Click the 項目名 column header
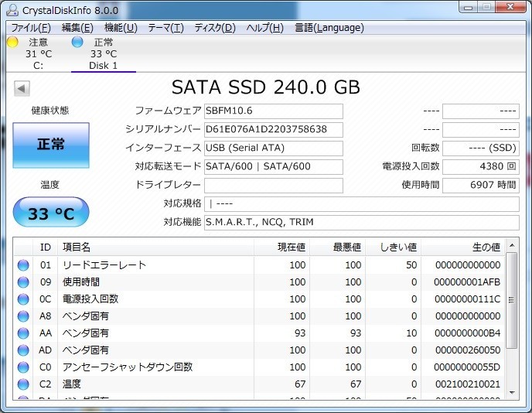The width and height of the screenshot is (532, 413). 155,247
